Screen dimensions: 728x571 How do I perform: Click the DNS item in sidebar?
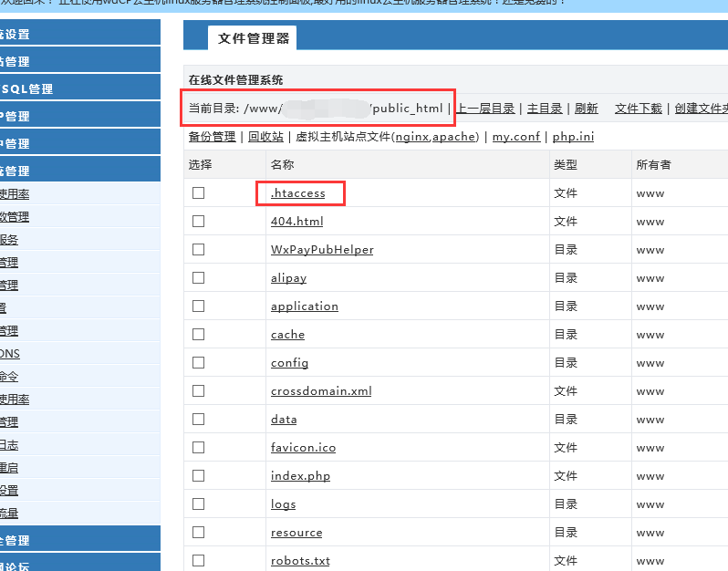(x=9, y=354)
